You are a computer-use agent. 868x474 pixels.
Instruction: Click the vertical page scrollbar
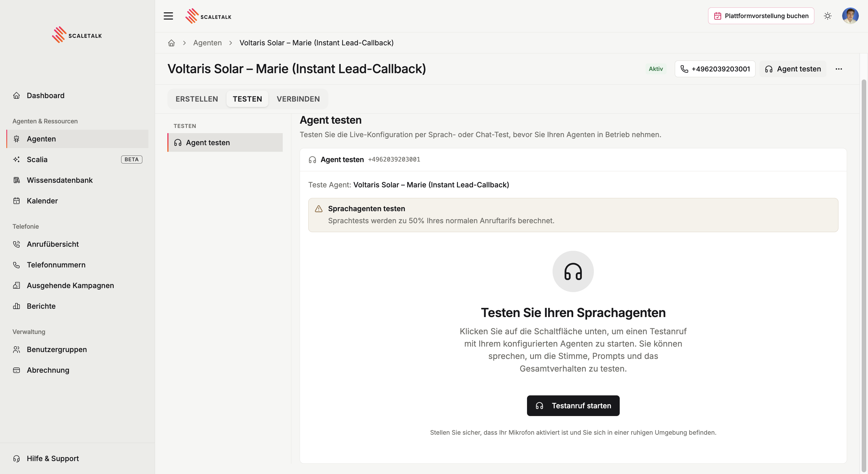(864, 275)
